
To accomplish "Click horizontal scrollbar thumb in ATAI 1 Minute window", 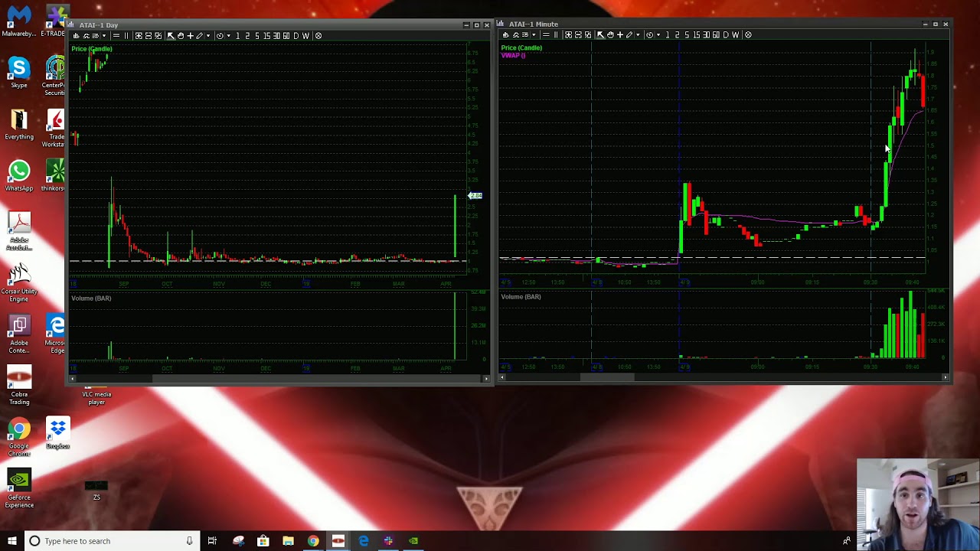I will [x=607, y=377].
